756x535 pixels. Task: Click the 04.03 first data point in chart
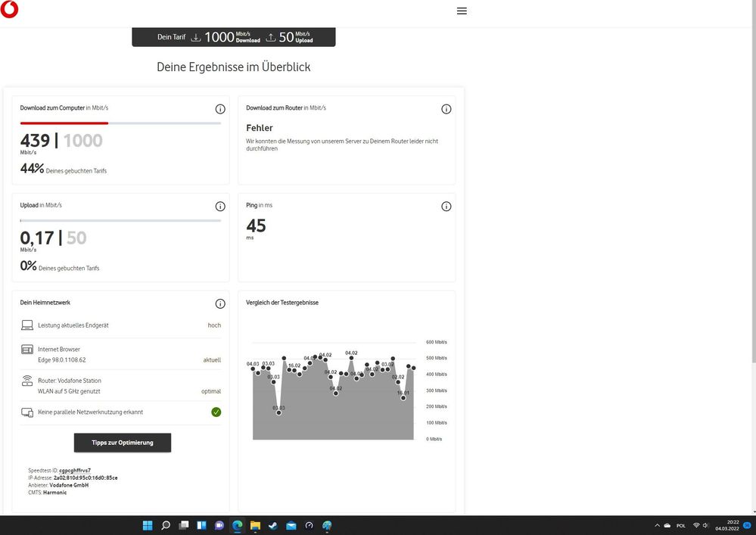point(253,369)
